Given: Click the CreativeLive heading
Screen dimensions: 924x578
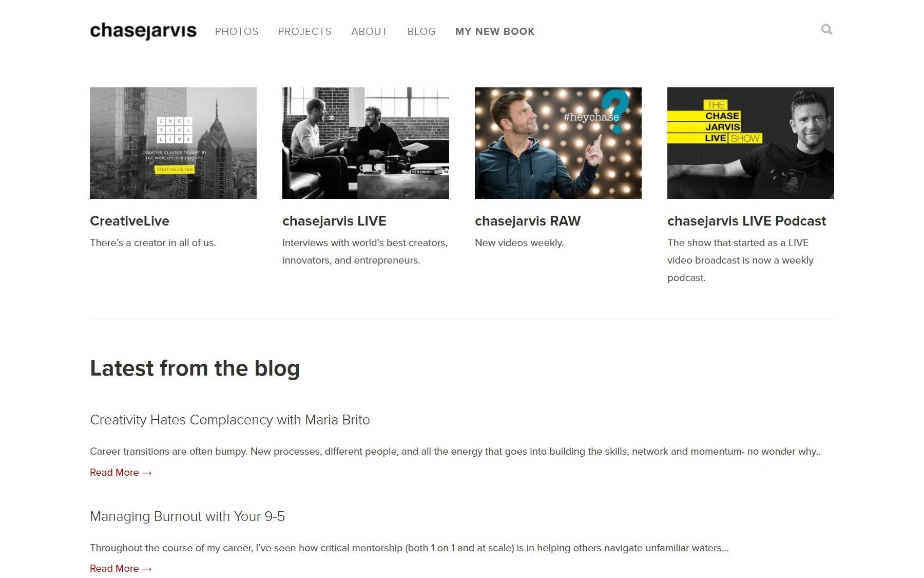Looking at the screenshot, I should tap(129, 221).
